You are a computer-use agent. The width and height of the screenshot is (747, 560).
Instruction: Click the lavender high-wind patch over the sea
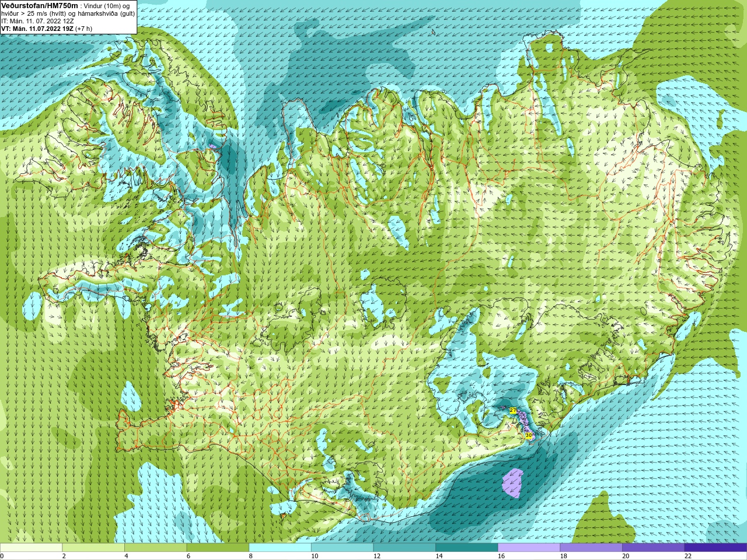(513, 483)
